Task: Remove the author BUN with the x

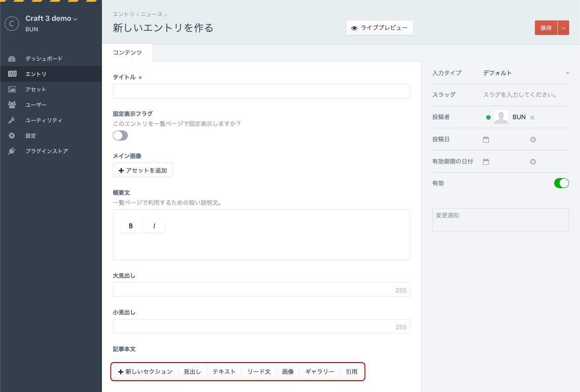Action: coord(532,117)
